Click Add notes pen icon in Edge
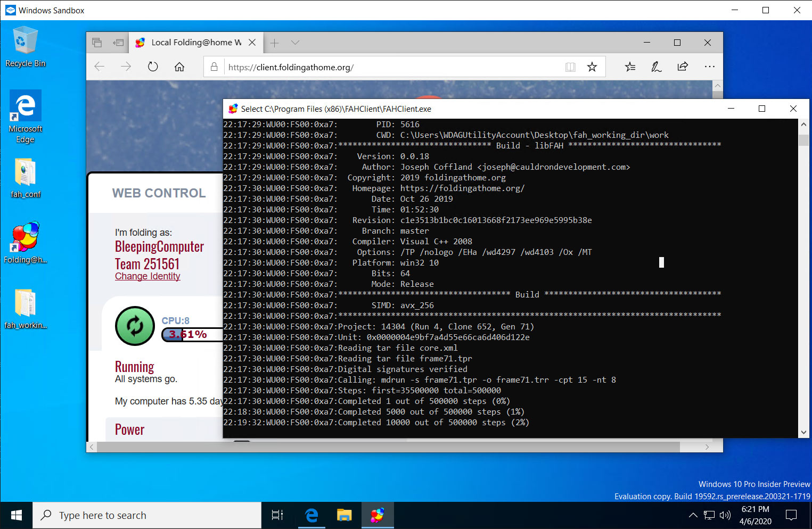The width and height of the screenshot is (812, 529). (657, 67)
